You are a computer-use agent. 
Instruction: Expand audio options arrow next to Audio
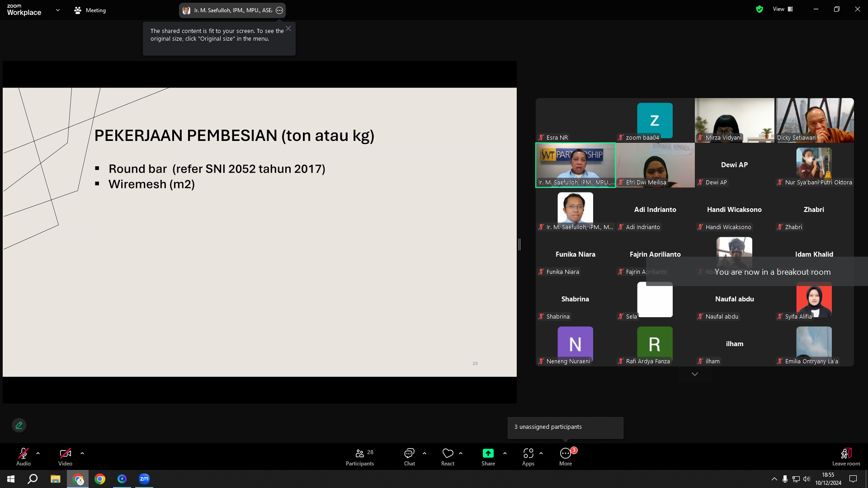point(38,453)
